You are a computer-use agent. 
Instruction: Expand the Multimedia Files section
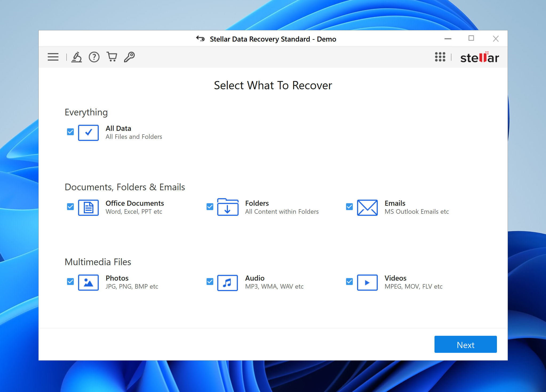(98, 261)
